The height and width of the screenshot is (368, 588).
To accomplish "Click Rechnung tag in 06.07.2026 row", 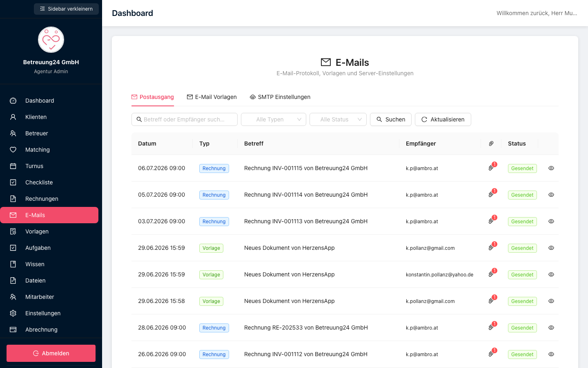I will 214,168.
